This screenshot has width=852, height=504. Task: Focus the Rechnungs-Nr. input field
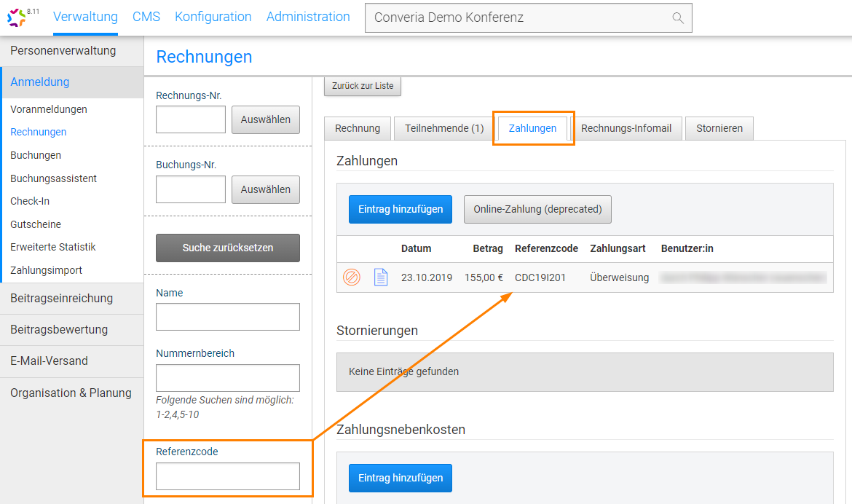(x=191, y=119)
